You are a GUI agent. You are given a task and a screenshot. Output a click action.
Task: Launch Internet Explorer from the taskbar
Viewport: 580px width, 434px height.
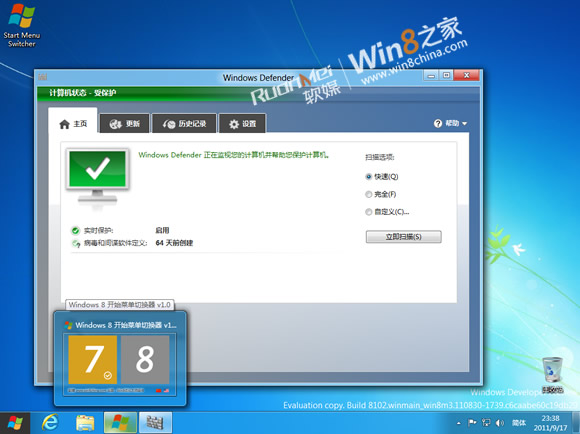point(50,423)
